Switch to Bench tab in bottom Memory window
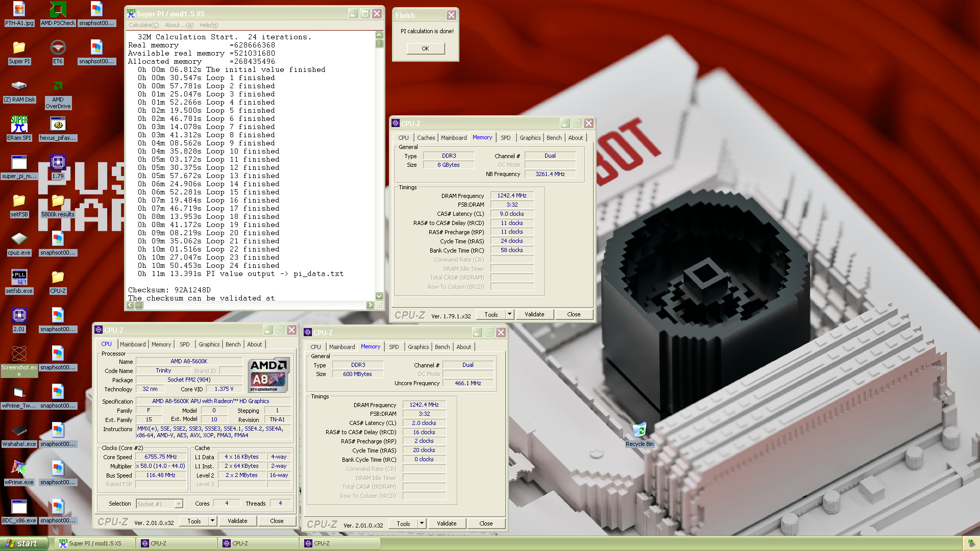 coord(442,347)
